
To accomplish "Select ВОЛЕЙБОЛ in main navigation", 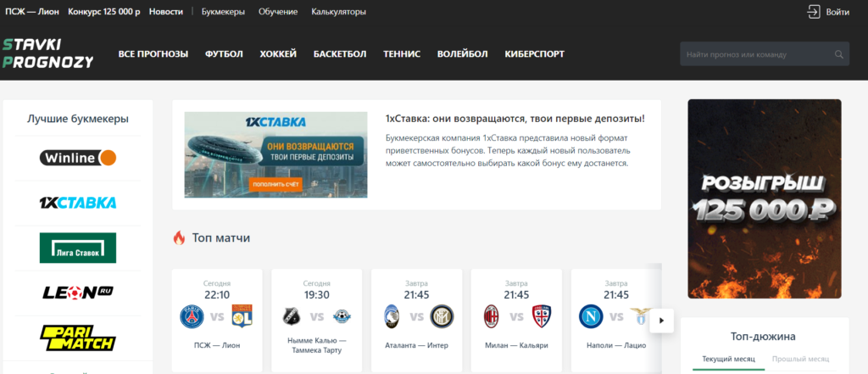I will click(462, 53).
